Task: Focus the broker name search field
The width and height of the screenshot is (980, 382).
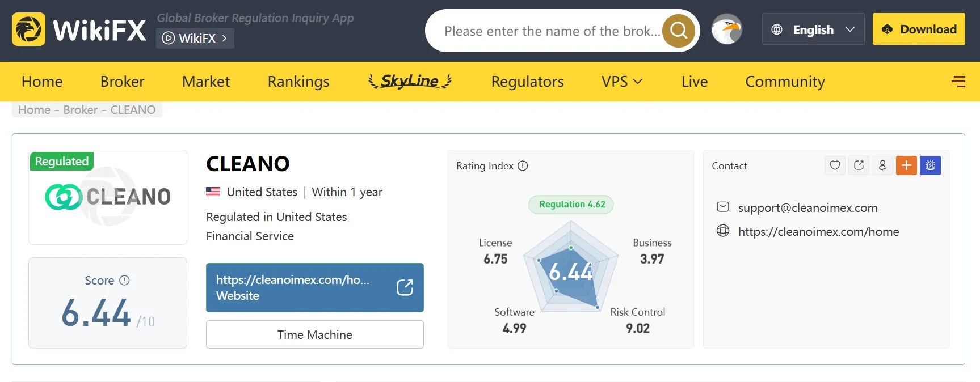Action: (552, 31)
